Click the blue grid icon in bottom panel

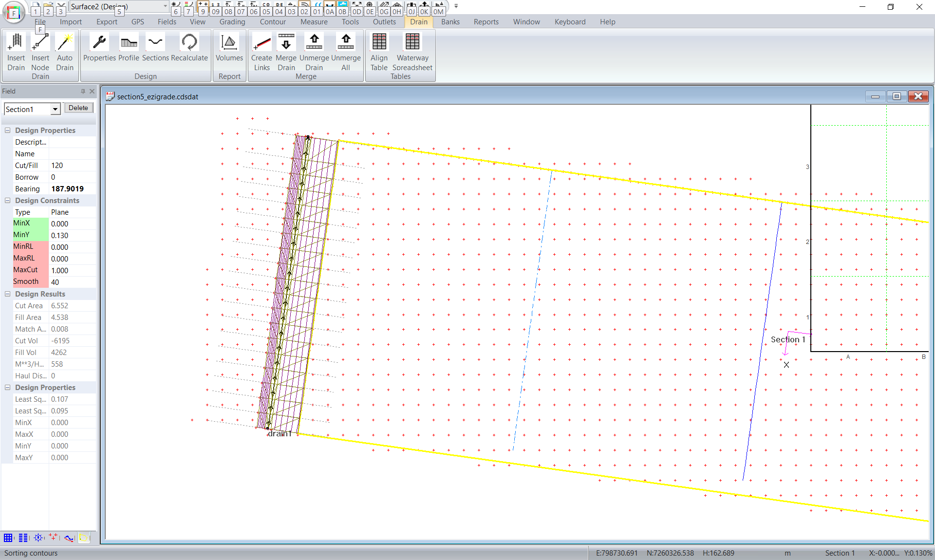click(x=8, y=538)
